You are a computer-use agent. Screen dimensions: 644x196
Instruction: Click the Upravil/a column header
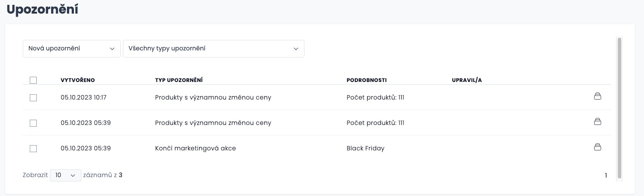[467, 80]
